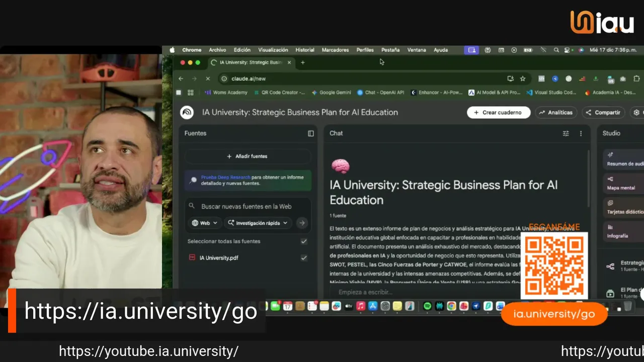Open the Chat - OpenAI API bookmark
The width and height of the screenshot is (644, 362).
click(x=380, y=93)
